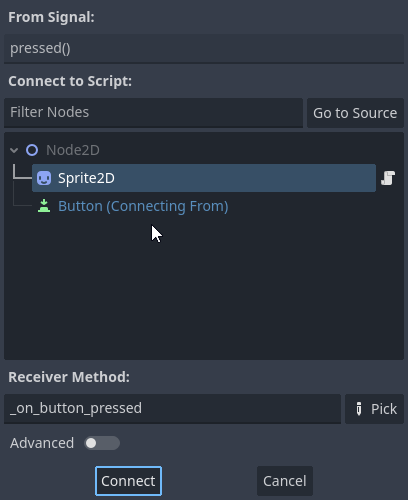Click the Connect to Script label

pos(70,81)
